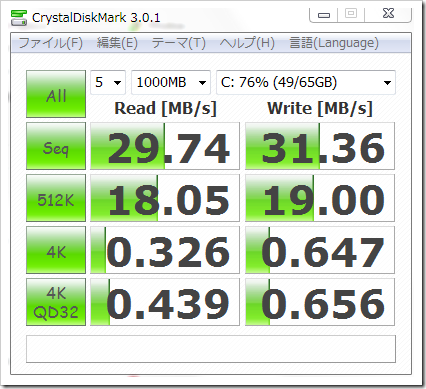Click the Write [MB/s] column header
Screen dimensions: 426x389
pyautogui.click(x=320, y=108)
